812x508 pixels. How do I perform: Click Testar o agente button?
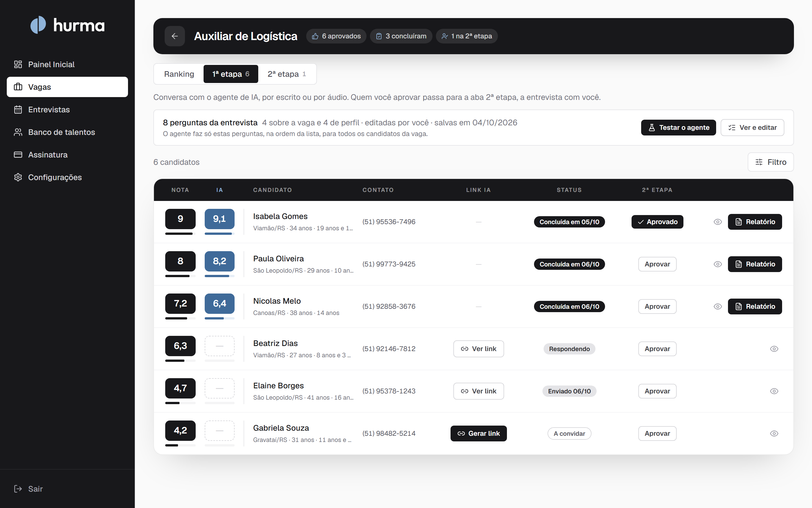pos(678,127)
